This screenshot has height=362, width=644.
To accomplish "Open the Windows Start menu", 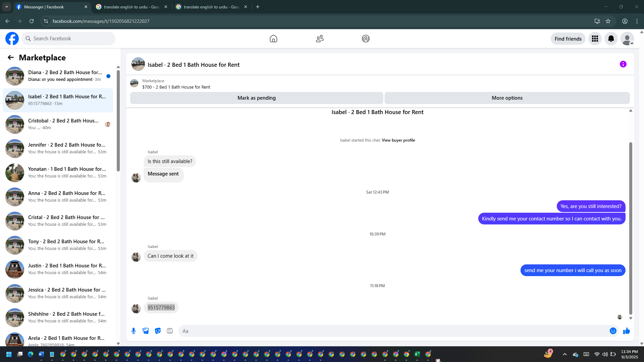I will point(9,354).
